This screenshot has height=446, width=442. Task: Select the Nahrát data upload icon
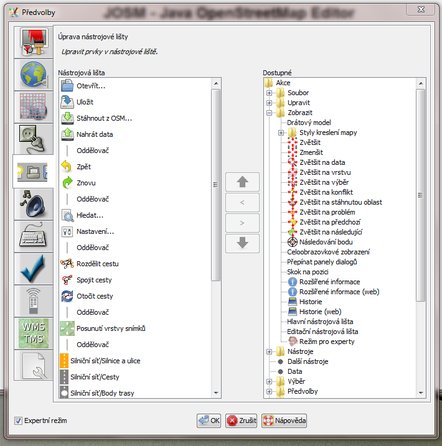click(x=67, y=134)
